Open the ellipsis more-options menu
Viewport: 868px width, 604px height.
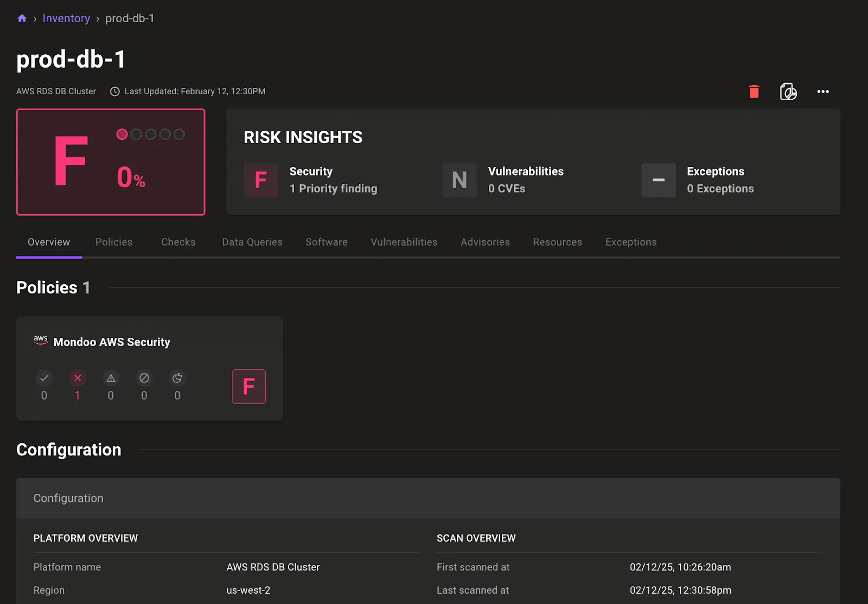(x=822, y=92)
